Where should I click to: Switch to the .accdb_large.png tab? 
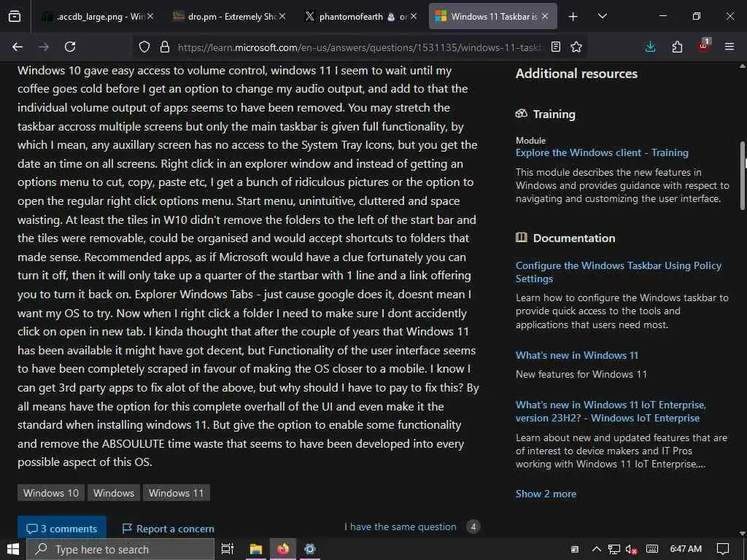pyautogui.click(x=97, y=17)
